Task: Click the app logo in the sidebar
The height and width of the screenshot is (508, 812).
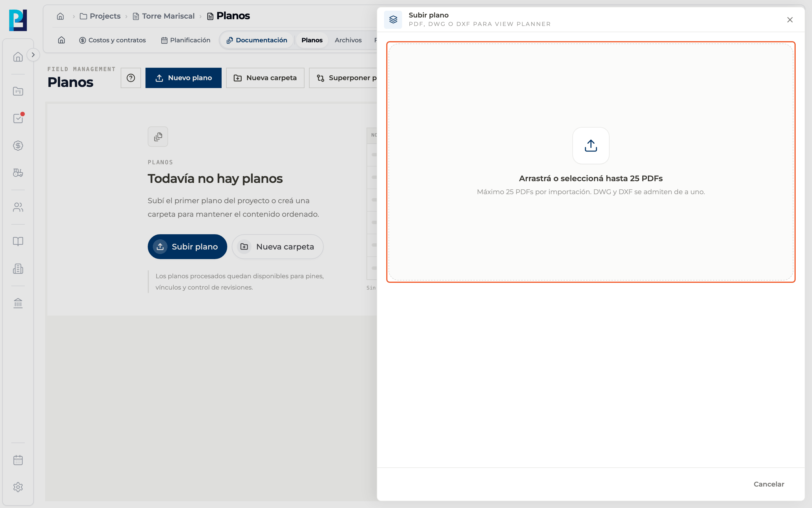Action: (18, 20)
